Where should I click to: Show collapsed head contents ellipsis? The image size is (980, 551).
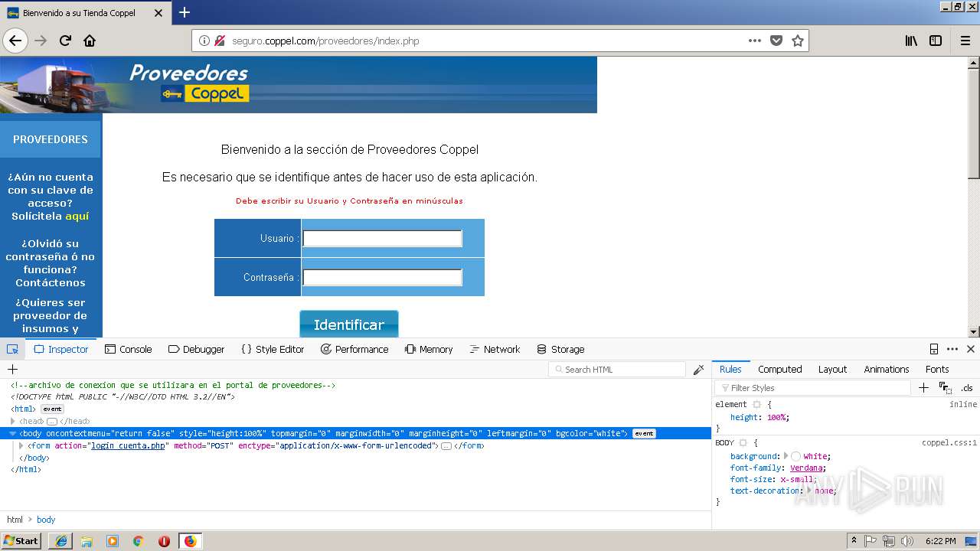[x=52, y=422]
